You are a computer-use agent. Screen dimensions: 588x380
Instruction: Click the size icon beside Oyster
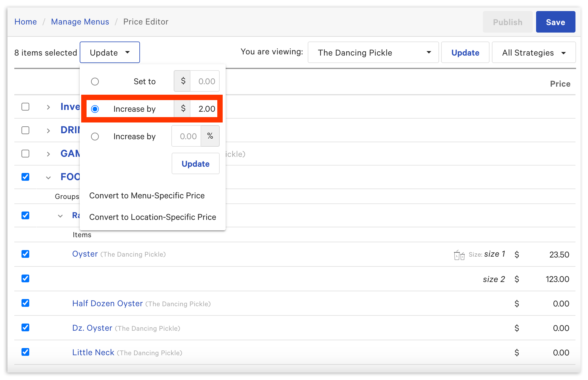pos(459,255)
